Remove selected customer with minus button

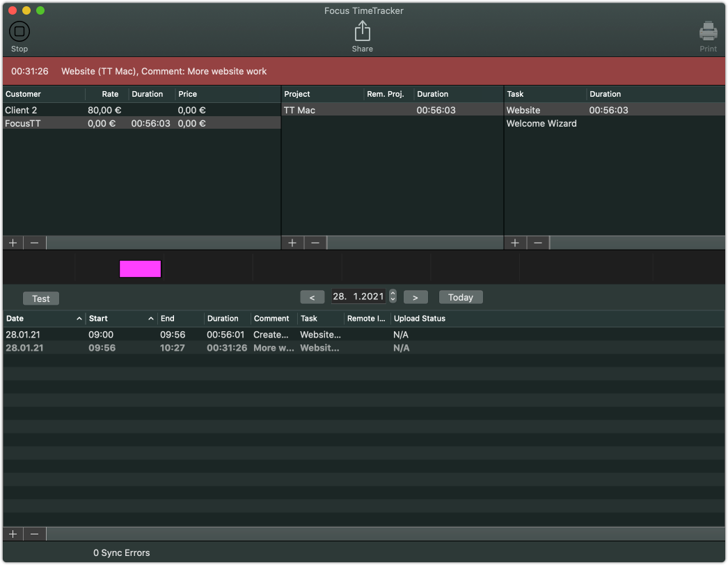[x=34, y=243]
